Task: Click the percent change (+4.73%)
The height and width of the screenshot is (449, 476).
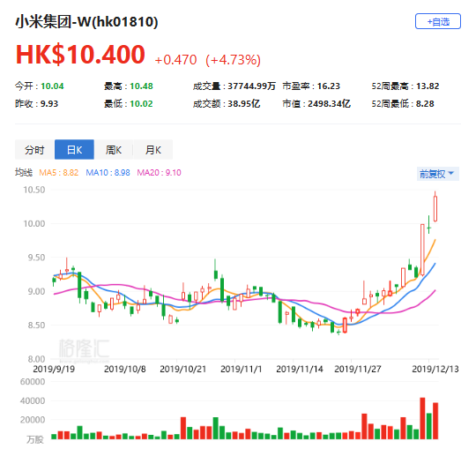Action: (x=233, y=59)
